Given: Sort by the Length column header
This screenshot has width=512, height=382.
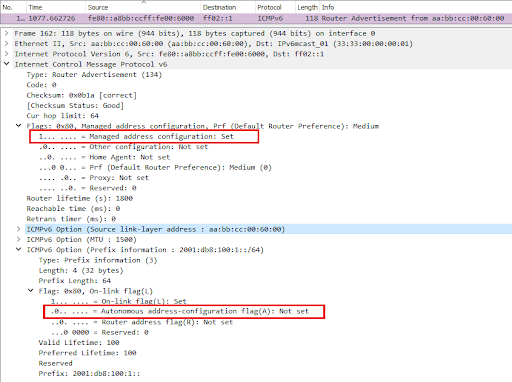Looking at the screenshot, I should pos(307,7).
